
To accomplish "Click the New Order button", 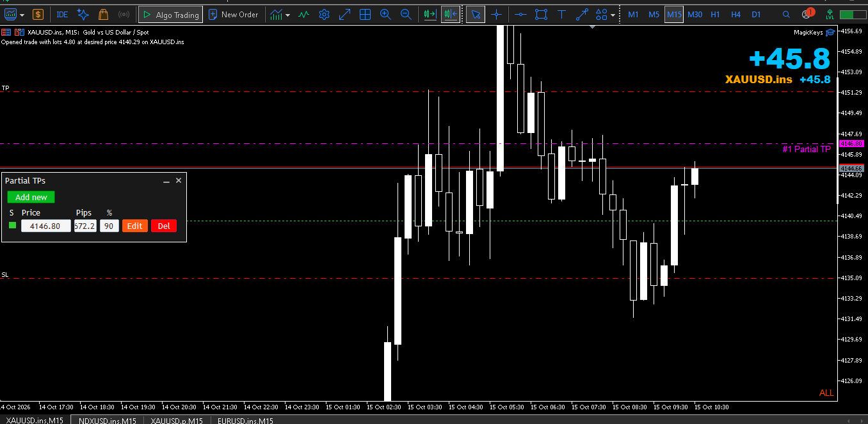I will [234, 14].
